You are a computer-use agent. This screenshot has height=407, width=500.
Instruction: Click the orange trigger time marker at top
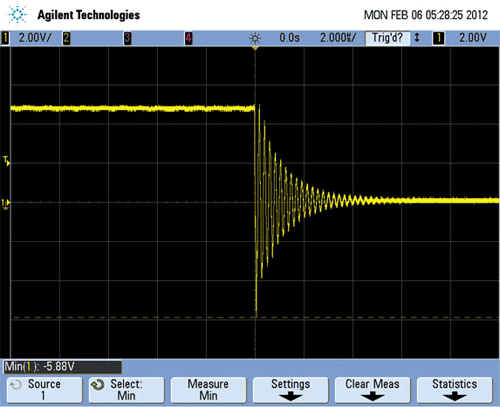point(255,48)
